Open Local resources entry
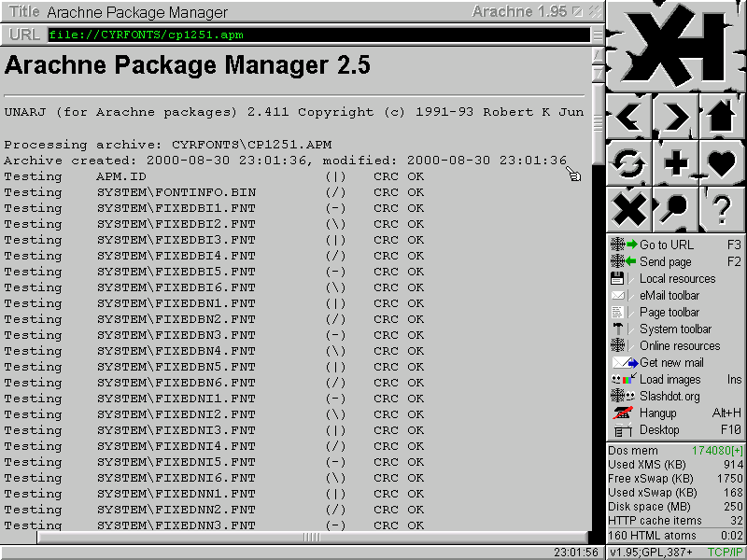747x560 pixels. click(675, 278)
